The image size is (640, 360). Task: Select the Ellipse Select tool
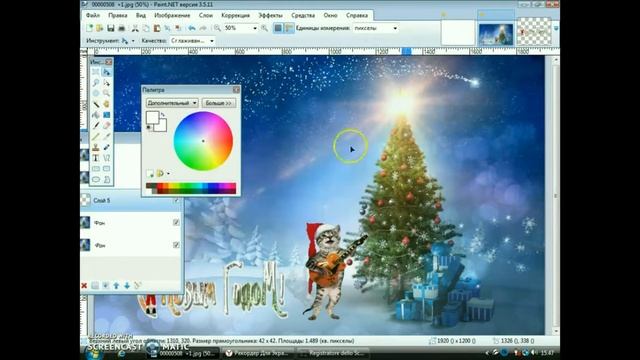(96, 93)
